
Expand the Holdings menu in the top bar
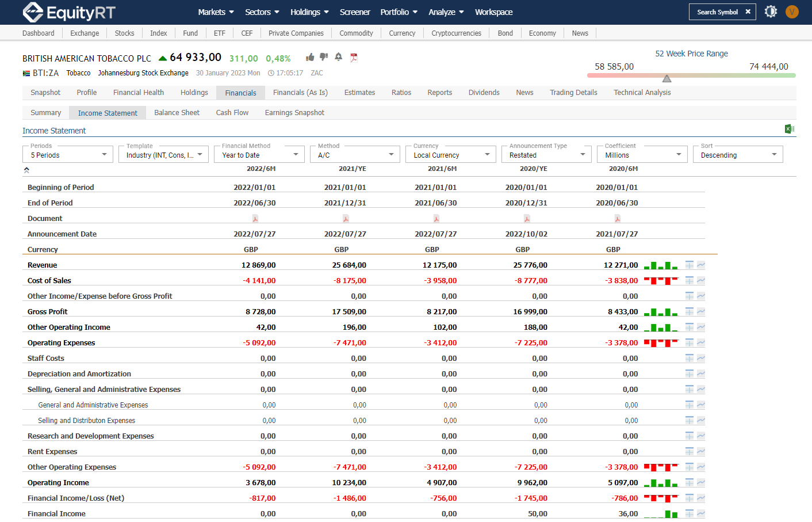tap(310, 12)
